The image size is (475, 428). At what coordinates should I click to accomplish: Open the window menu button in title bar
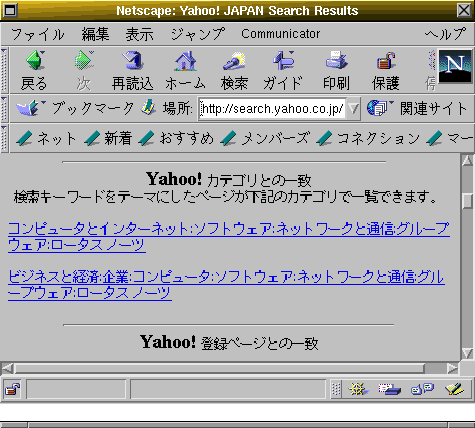10,10
